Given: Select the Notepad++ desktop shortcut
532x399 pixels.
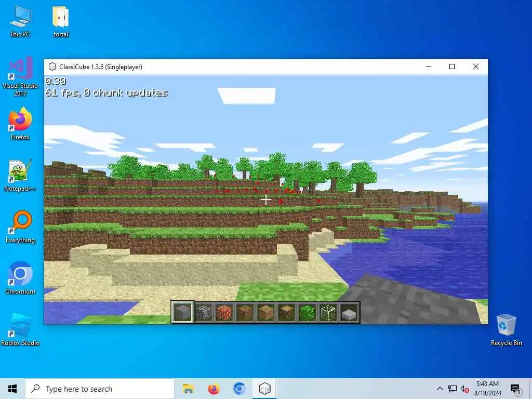Looking at the screenshot, I should point(20,175).
